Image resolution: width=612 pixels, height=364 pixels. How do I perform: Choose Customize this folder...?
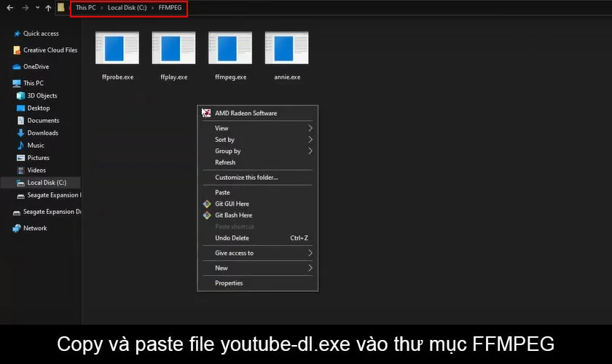[x=258, y=178]
